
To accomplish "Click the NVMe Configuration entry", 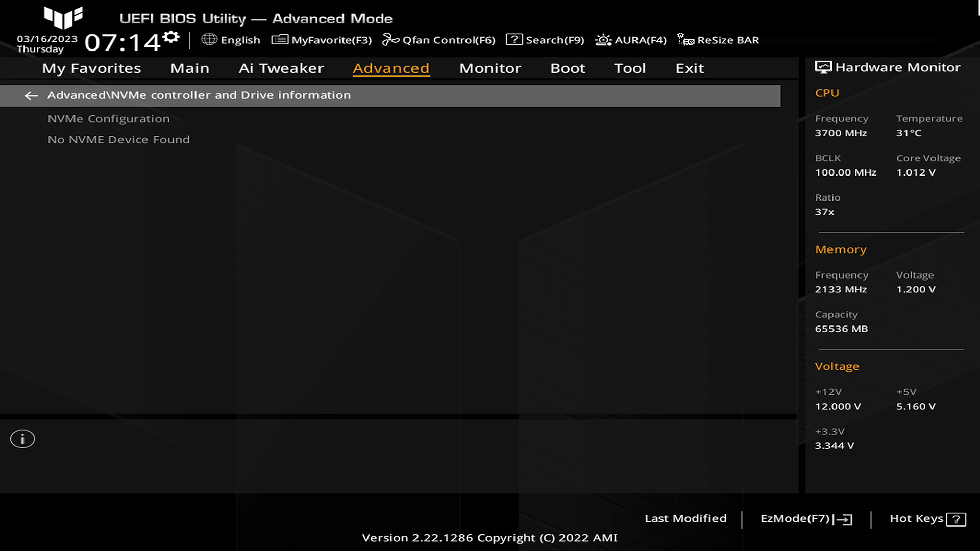I will (109, 119).
